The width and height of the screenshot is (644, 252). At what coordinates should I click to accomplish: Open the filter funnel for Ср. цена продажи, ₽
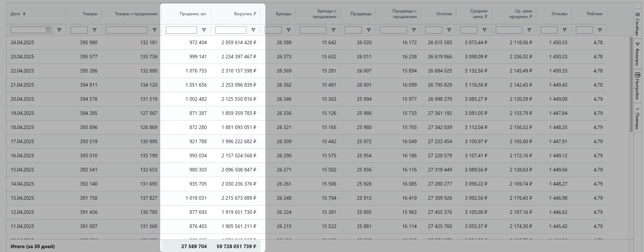point(529,30)
